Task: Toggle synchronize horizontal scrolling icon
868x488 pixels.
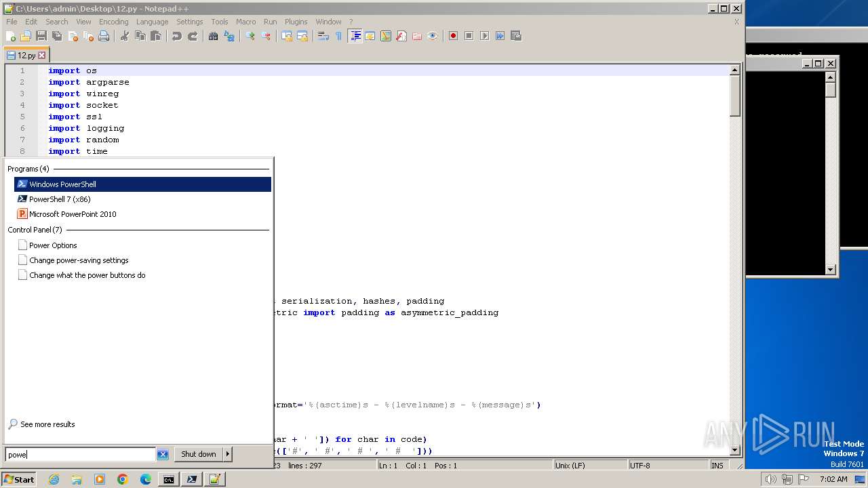Action: pyautogui.click(x=302, y=36)
